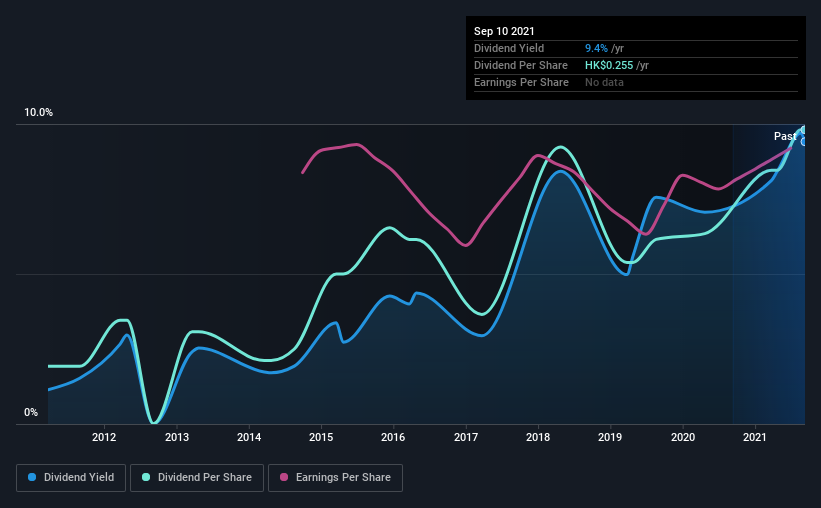Click the pink Earnings Per Share legend dot

pyautogui.click(x=284, y=477)
